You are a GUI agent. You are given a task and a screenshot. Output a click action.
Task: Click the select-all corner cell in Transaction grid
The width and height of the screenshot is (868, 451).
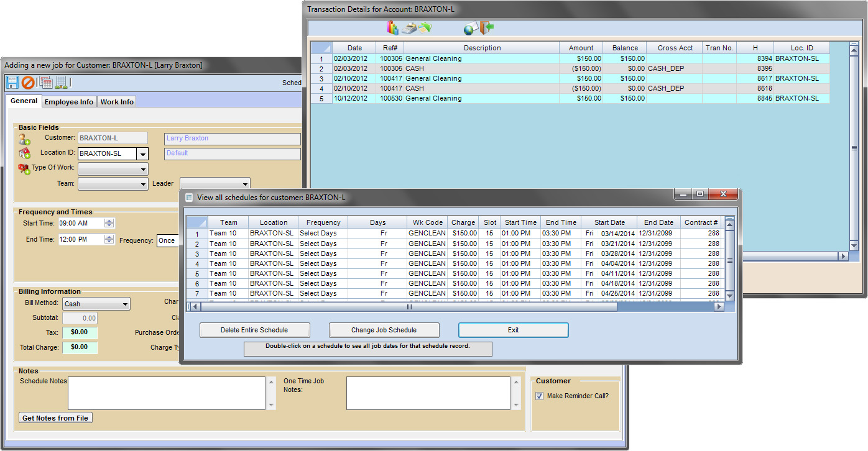[x=321, y=48]
